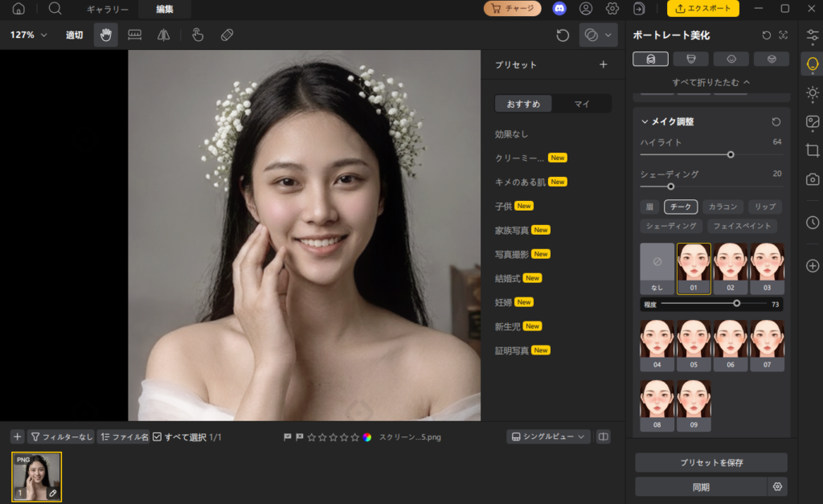The height and width of the screenshot is (504, 823).
Task: Adjust the upper シェーディング slider handle
Action: pyautogui.click(x=671, y=186)
